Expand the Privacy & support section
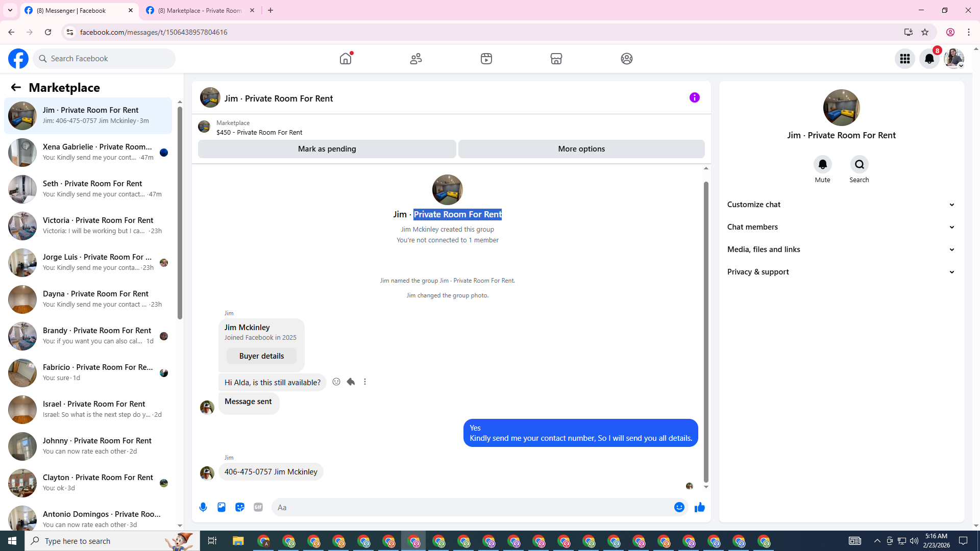Viewport: 980px width, 551px height. pos(841,272)
